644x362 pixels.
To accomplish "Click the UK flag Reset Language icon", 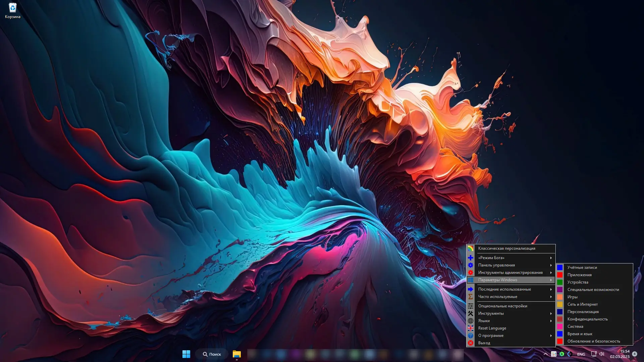I will point(471,328).
